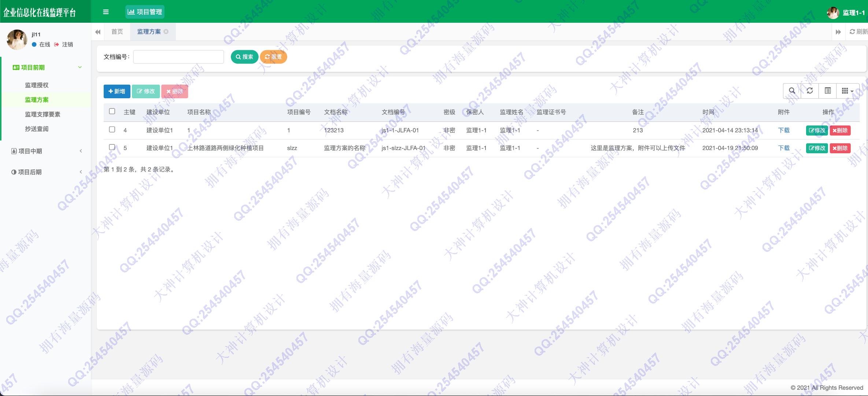Click the 第 1 到 2 条 pagination info text
Screen dimensions: 868x396
140,169
